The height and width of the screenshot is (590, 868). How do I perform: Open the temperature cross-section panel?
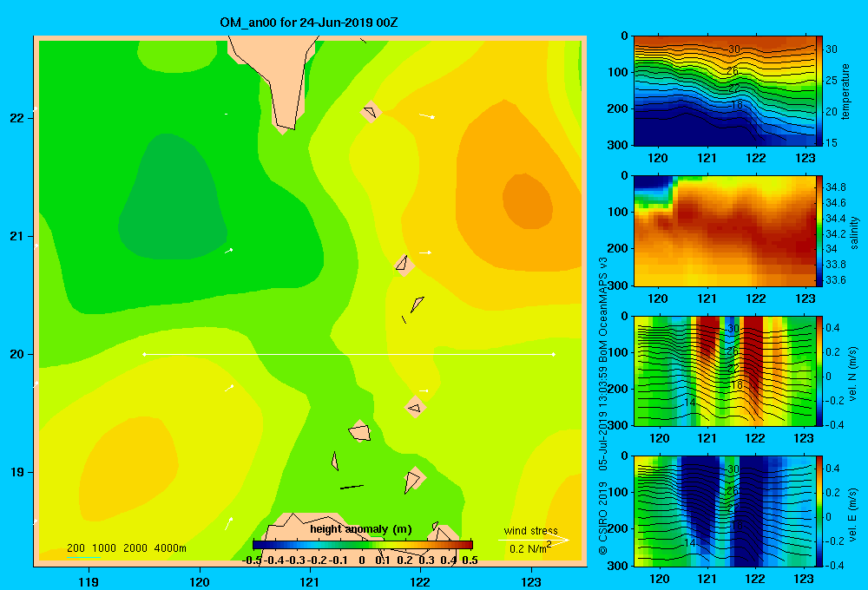pyautogui.click(x=724, y=91)
